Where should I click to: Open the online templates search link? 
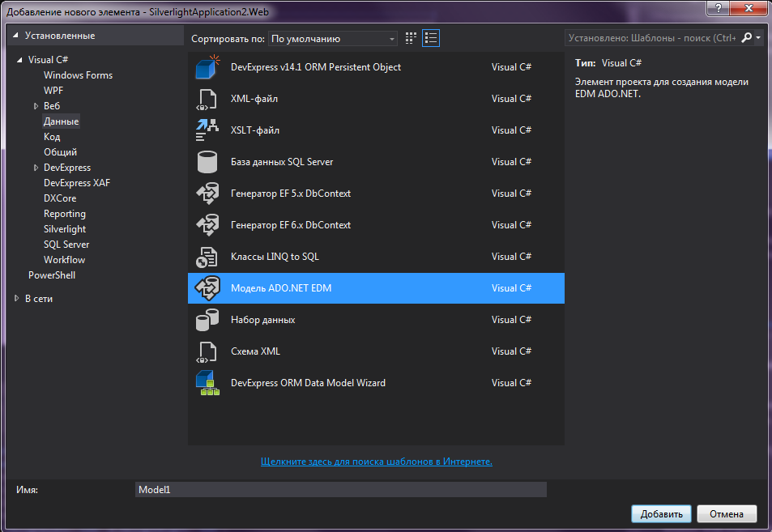coord(376,462)
